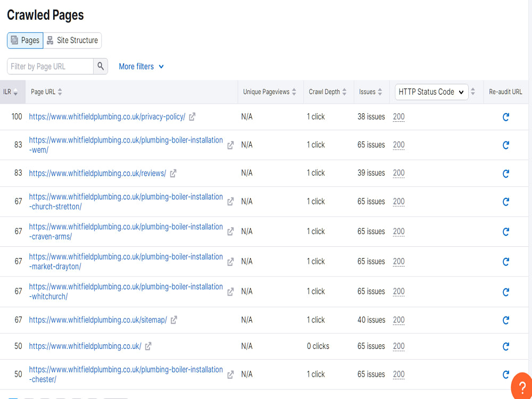532x399 pixels.
Task: View 65 issues for the homepage row
Action: 371,346
